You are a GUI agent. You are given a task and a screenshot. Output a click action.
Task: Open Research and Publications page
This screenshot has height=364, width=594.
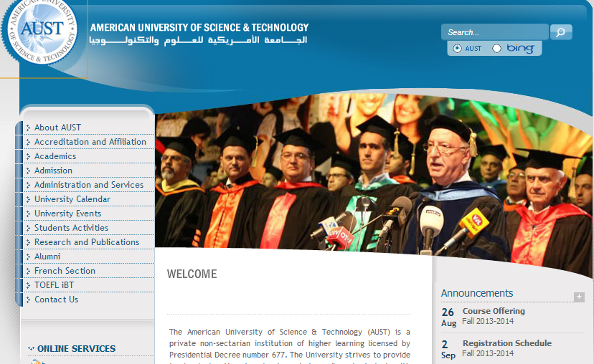87,242
